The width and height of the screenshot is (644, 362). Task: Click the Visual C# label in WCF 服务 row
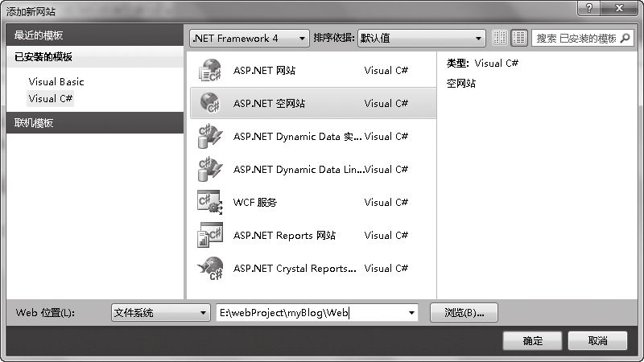386,203
